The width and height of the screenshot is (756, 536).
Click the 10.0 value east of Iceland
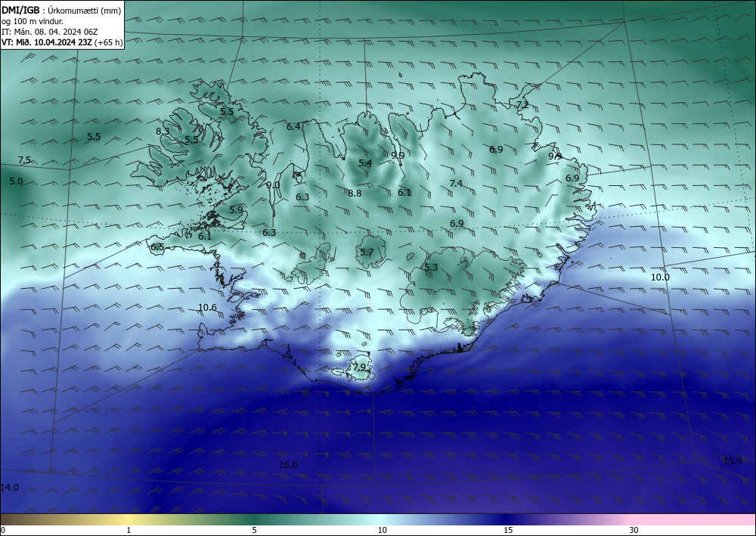661,277
